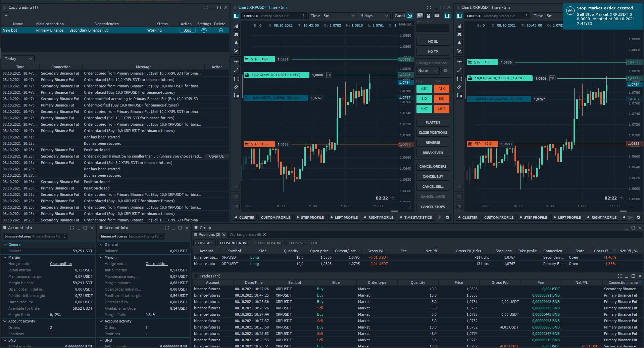The width and height of the screenshot is (644, 348).
Task: Zoom out primary chart with minus icon
Action: click(403, 207)
